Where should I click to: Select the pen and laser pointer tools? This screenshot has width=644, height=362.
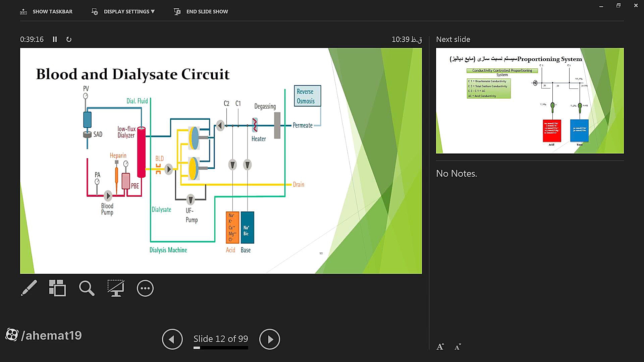(x=29, y=288)
